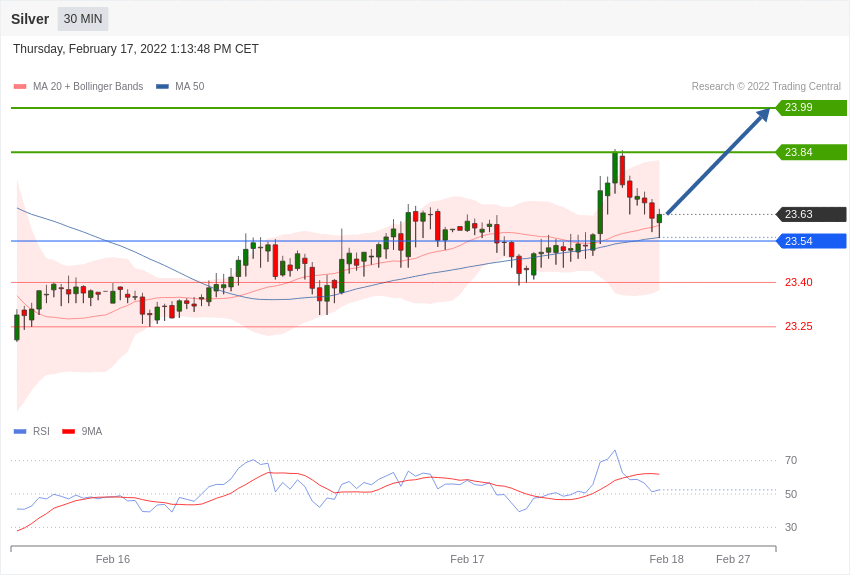This screenshot has width=850, height=576.
Task: Click the RSI 70 level label
Action: click(791, 460)
